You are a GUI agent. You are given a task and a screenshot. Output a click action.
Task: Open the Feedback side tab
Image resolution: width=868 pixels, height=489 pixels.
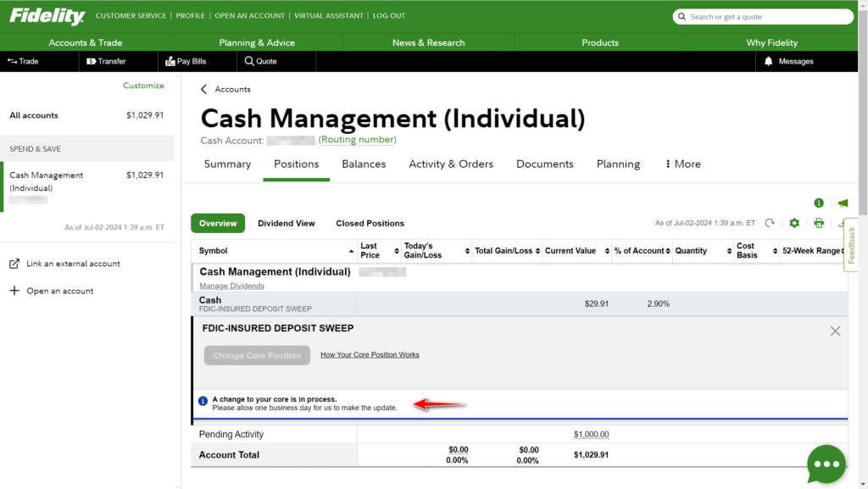pos(851,244)
